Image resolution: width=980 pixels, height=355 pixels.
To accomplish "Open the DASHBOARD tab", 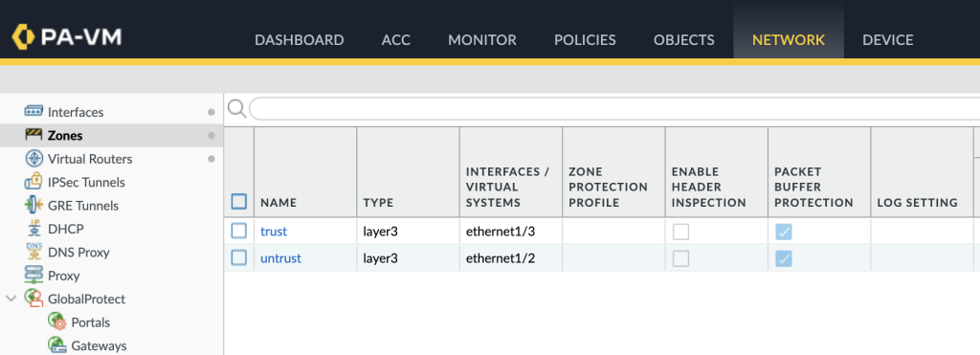I will (300, 40).
